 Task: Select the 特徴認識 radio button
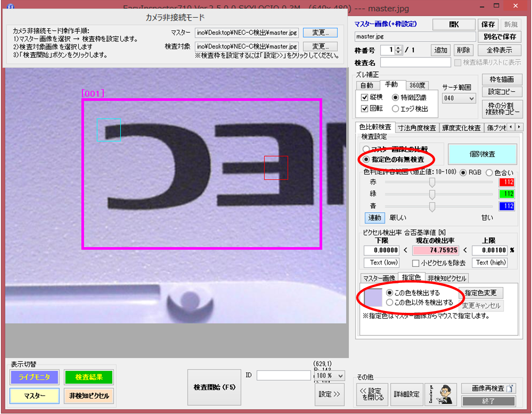click(395, 97)
